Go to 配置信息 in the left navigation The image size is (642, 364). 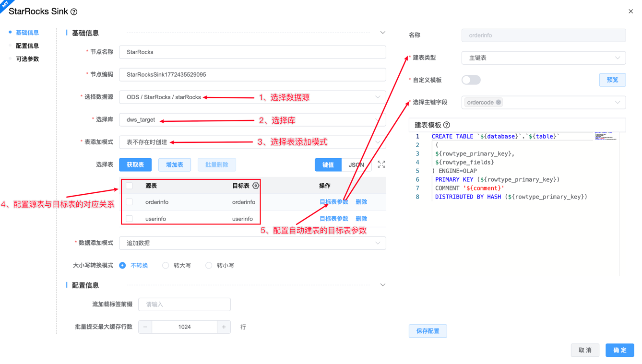point(27,46)
